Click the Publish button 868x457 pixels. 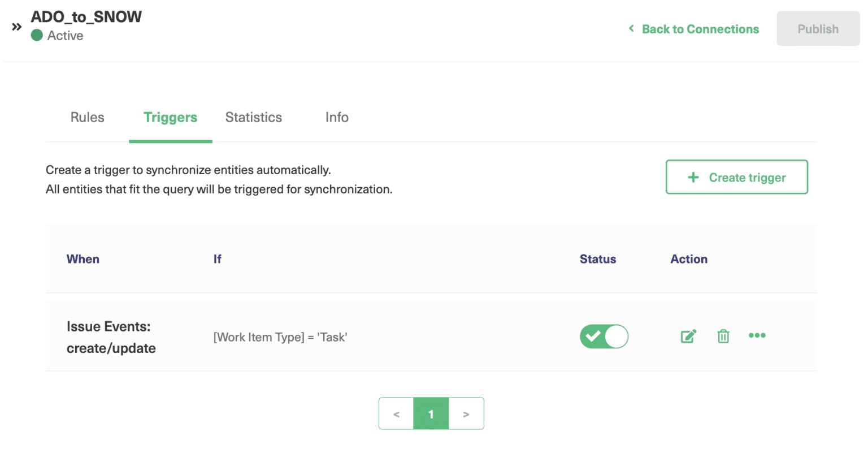point(818,28)
